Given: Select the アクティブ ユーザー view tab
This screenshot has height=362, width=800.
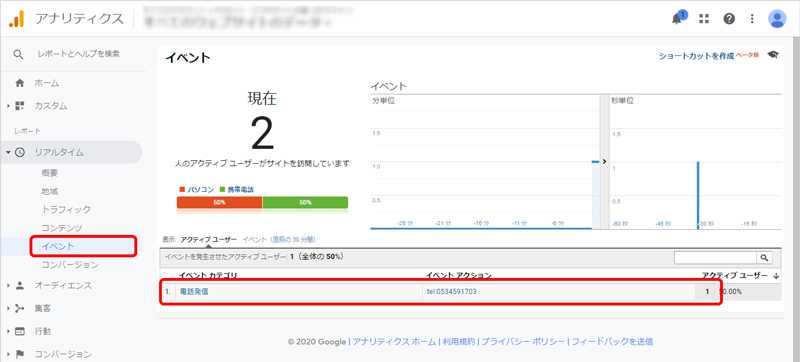Looking at the screenshot, I should click(208, 239).
